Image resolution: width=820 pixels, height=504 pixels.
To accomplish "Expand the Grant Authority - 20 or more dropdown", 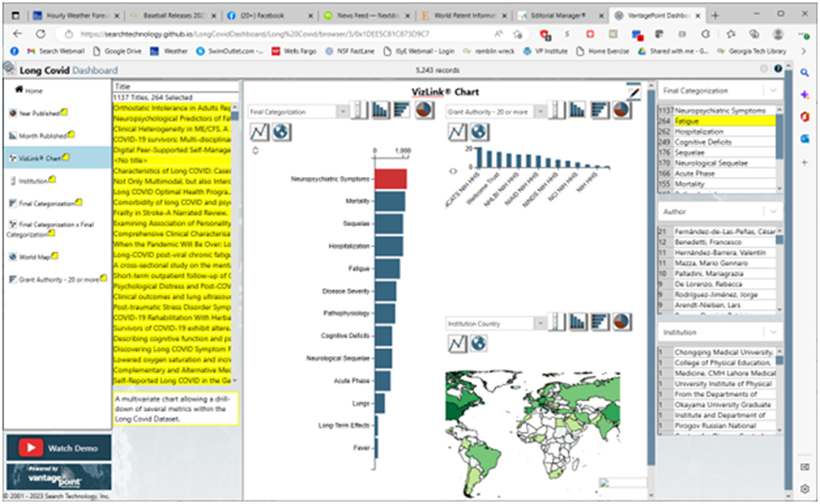I will (540, 112).
